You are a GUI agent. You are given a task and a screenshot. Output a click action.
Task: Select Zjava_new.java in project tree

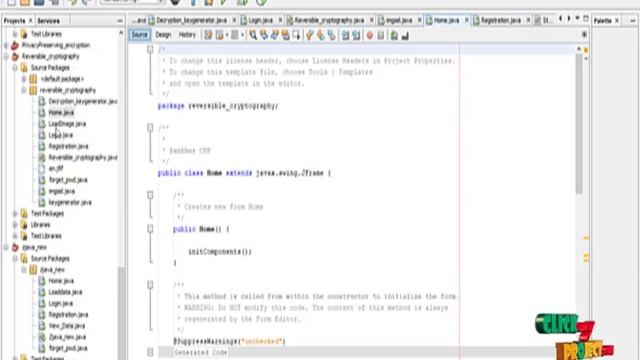point(67,337)
